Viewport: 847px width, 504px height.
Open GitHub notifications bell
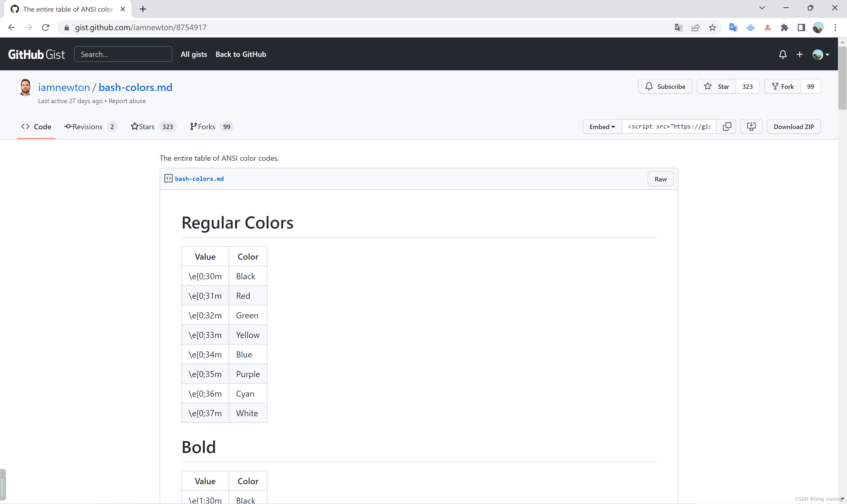tap(783, 54)
